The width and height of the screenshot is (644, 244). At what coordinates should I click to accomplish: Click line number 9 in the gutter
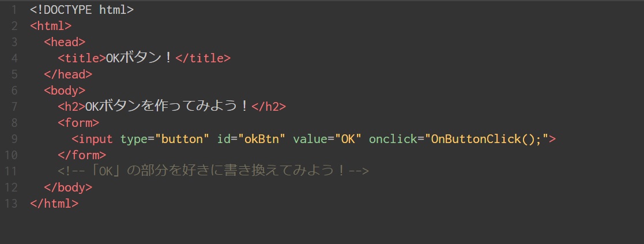pyautogui.click(x=14, y=139)
